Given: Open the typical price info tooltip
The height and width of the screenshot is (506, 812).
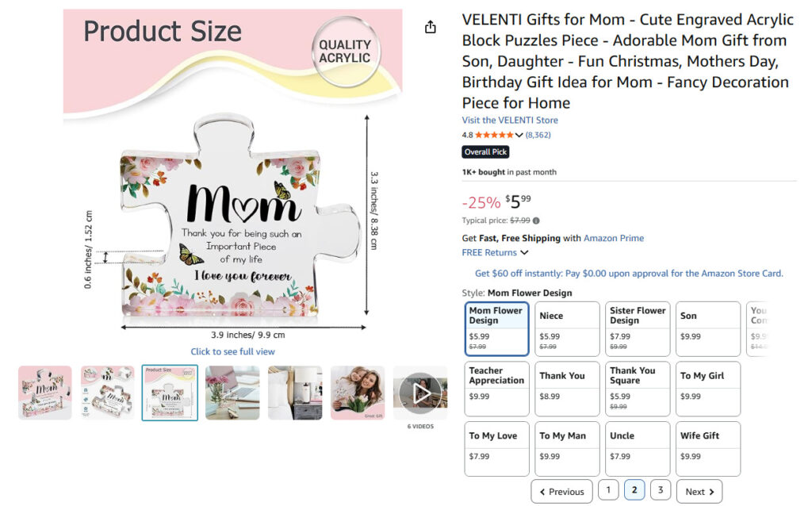Looking at the screenshot, I should click(537, 220).
